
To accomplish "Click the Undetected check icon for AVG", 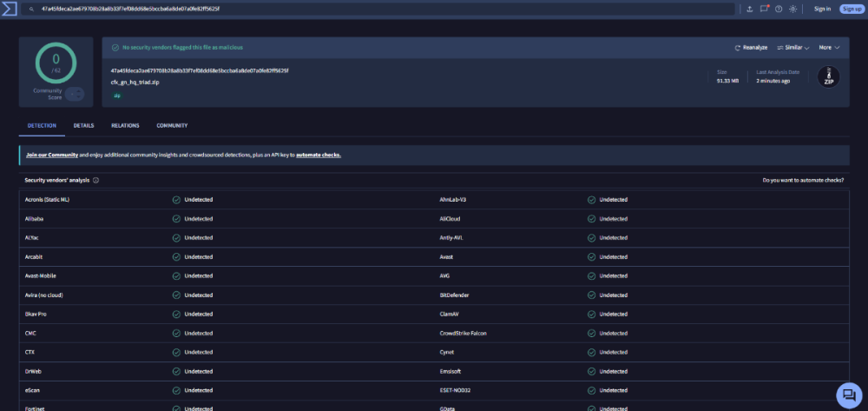I will [x=592, y=275].
